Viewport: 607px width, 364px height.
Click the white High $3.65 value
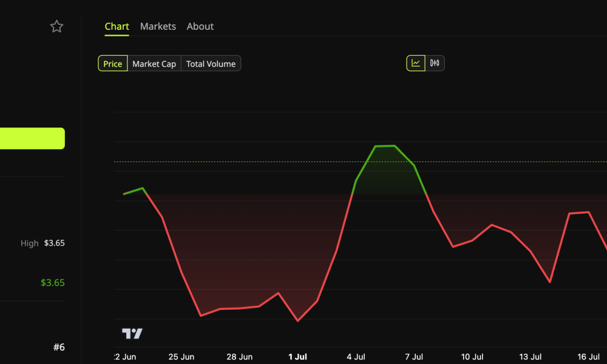pos(54,243)
